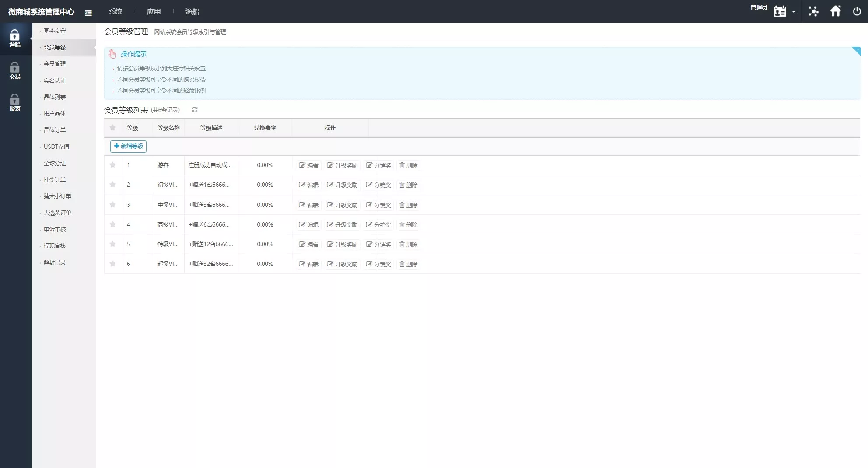This screenshot has height=468, width=868.
Task: Open the cache cleanup dots icon
Action: pos(813,11)
